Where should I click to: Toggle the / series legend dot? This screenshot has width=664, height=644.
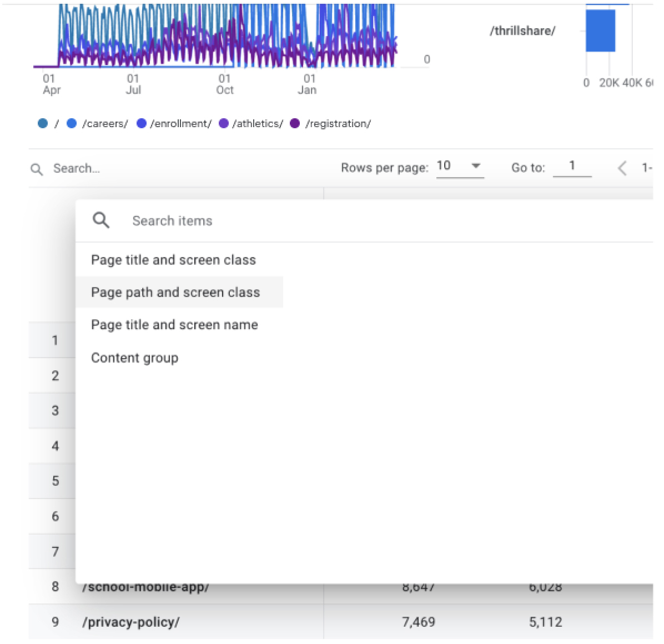pos(43,123)
